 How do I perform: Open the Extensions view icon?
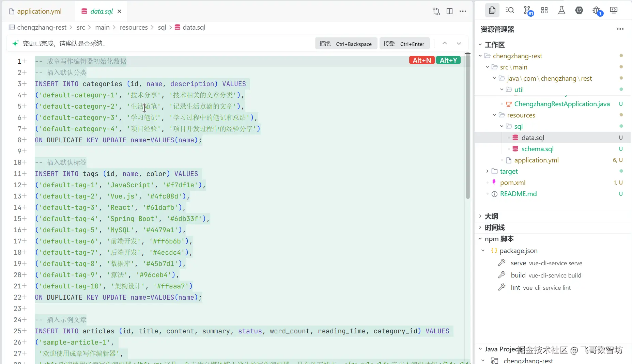[544, 10]
